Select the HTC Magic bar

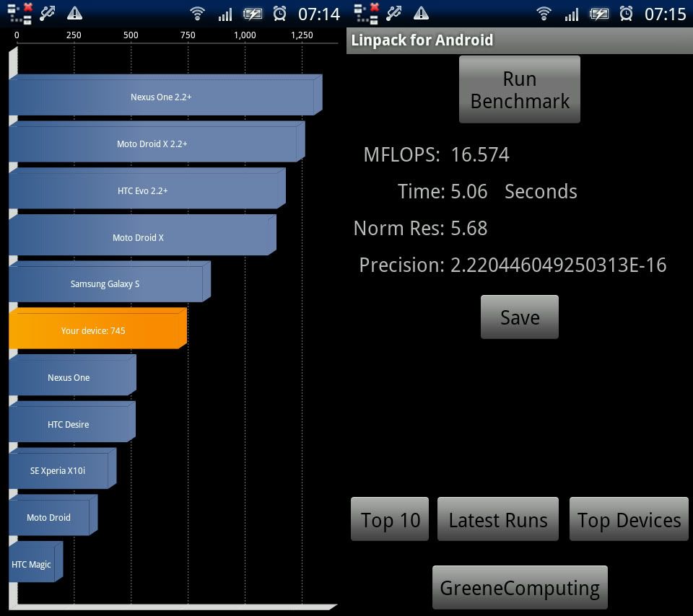[x=35, y=562]
